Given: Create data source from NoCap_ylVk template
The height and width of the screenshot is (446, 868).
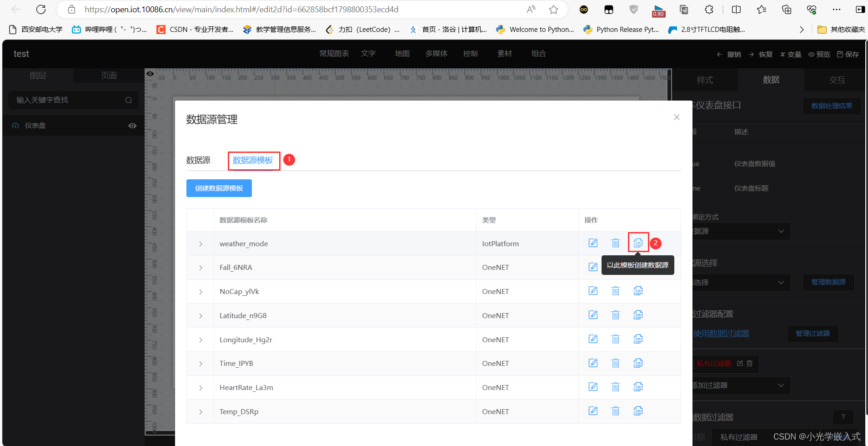Looking at the screenshot, I should (638, 291).
